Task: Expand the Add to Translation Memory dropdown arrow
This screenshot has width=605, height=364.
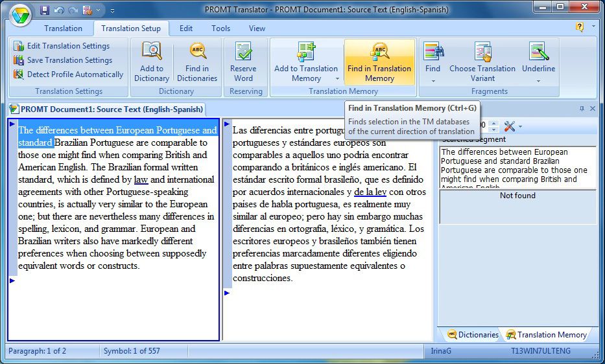Action: pos(337,78)
